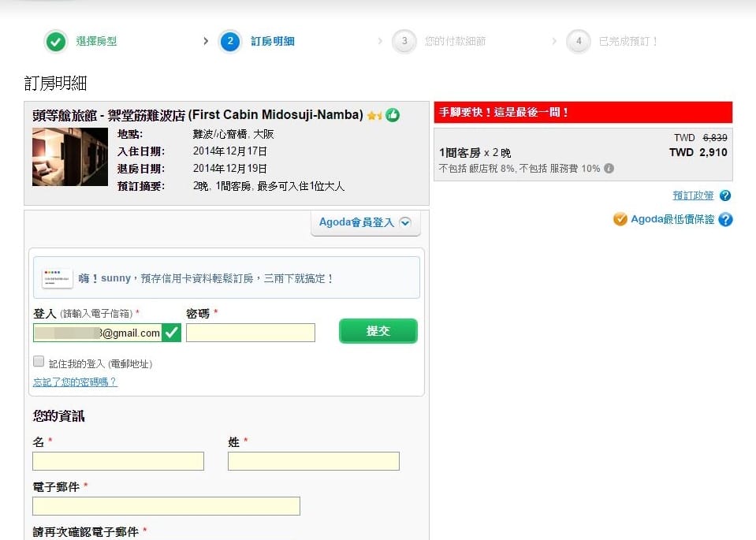Click the help icon next to 預訂政策
Screen dimensions: 756x540
click(725, 196)
